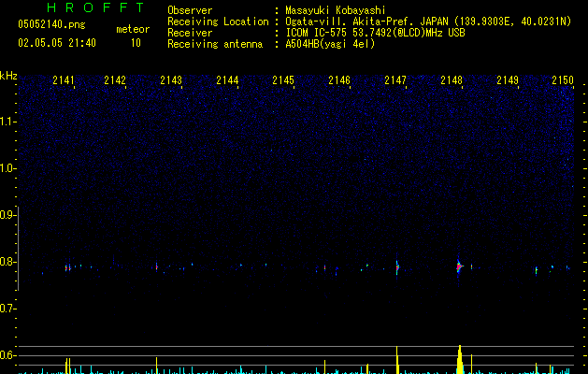Click the 0.6 kHz frequency label
This screenshot has width=588, height=374.
7,355
